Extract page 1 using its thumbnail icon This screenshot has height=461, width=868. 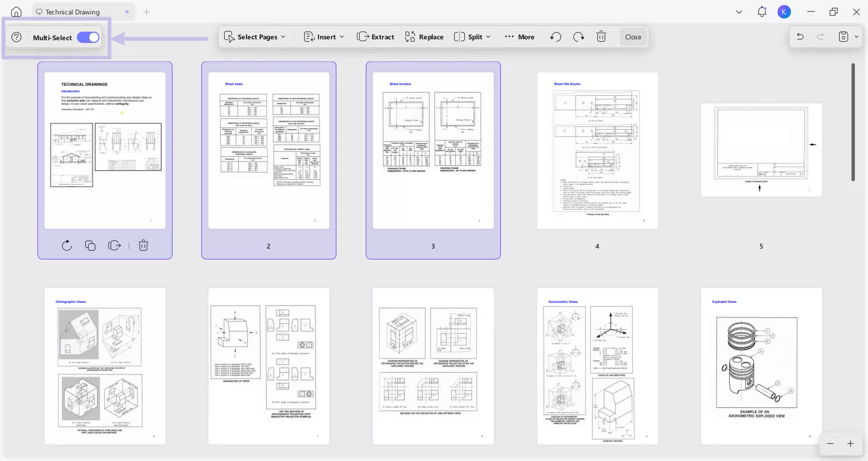pyautogui.click(x=115, y=245)
